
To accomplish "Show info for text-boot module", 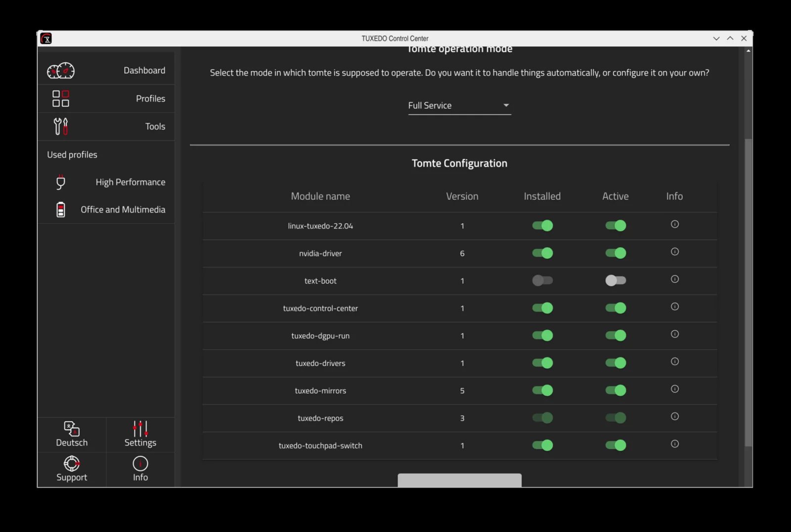I will click(675, 279).
